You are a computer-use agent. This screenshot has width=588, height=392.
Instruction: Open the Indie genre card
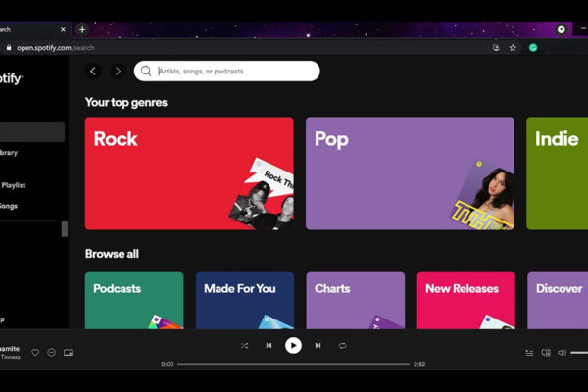[x=558, y=173]
